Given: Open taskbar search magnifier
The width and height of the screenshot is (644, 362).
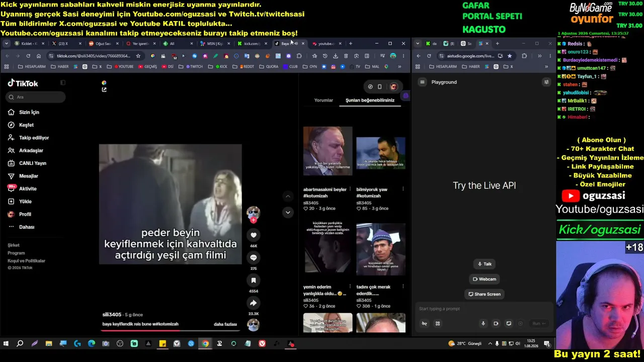Looking at the screenshot, I should [x=20, y=344].
